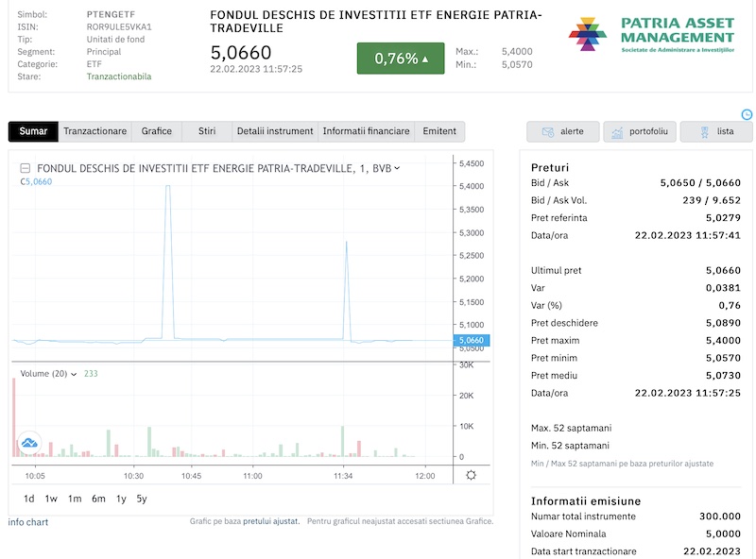Click the Bid / Ask Vol. value 239 / 9.652
This screenshot has height=559, width=756.
[712, 200]
